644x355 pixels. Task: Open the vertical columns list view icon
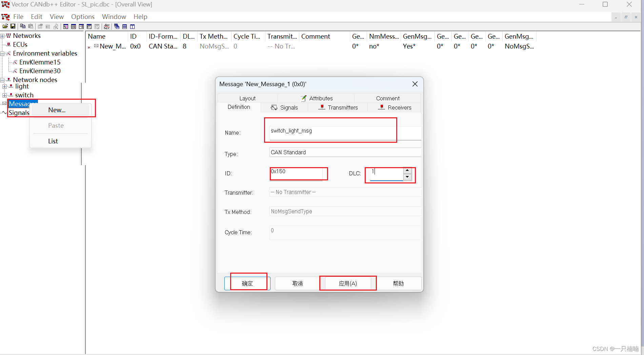pyautogui.click(x=74, y=26)
